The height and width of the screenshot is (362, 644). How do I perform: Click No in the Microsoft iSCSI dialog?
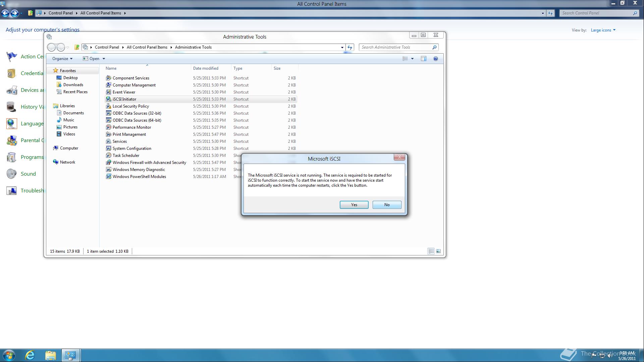[x=387, y=205]
